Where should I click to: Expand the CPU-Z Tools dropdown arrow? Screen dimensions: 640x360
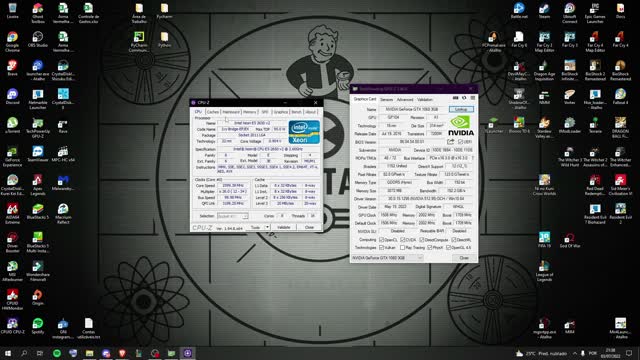click(267, 227)
